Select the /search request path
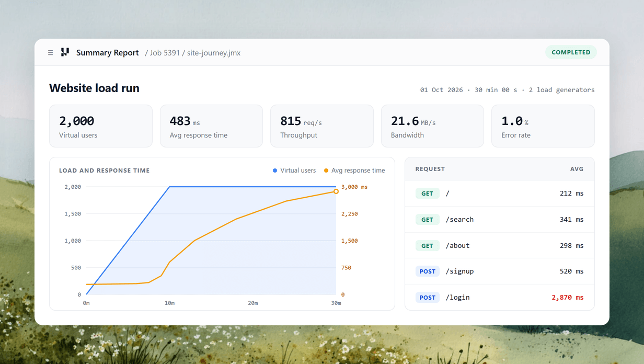Image resolution: width=644 pixels, height=364 pixels. 459,220
